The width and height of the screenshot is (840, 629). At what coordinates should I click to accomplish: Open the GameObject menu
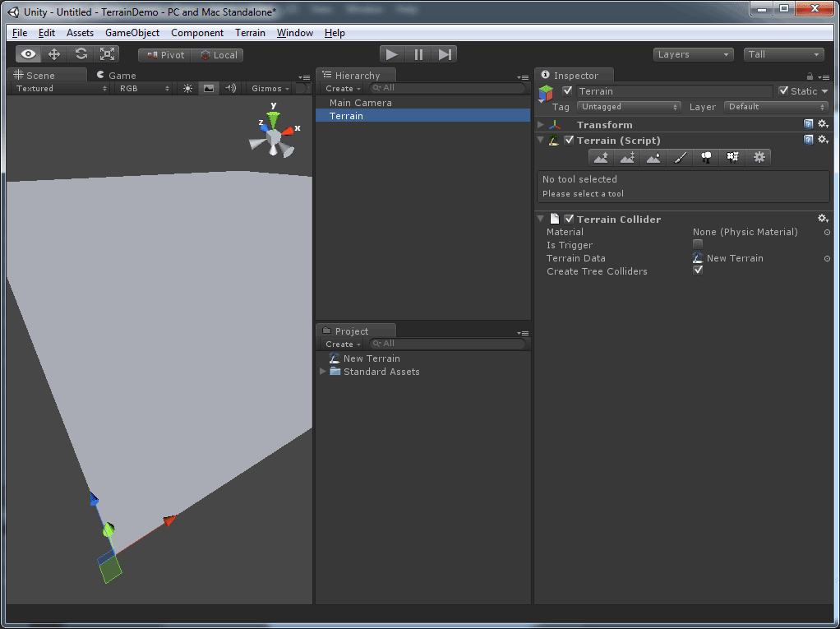(x=132, y=33)
